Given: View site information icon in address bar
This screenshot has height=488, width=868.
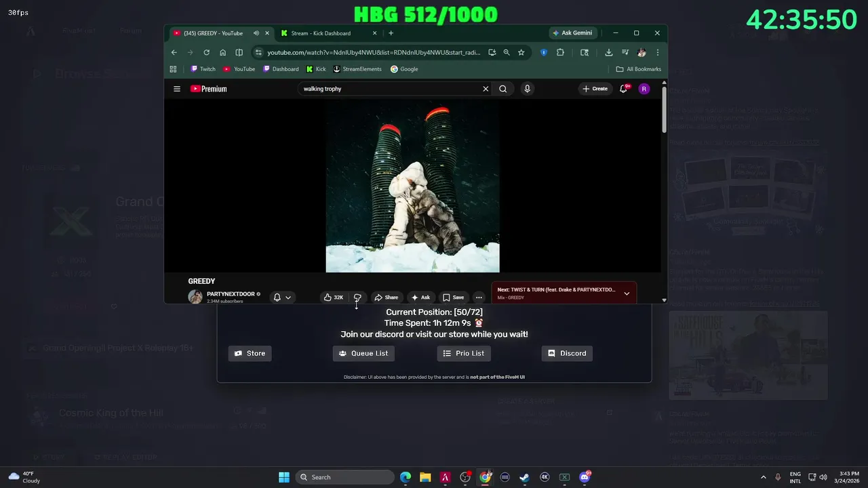Looking at the screenshot, I should tap(258, 52).
